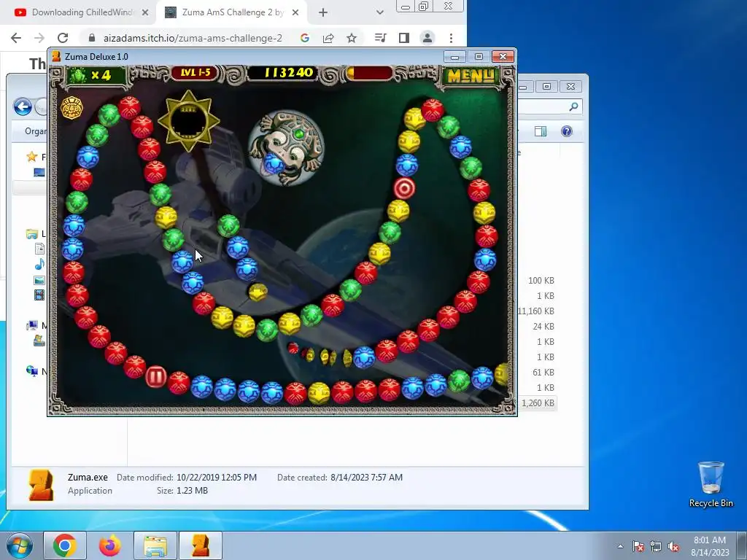Click the address bar URL
This screenshot has width=747, height=560.
click(193, 38)
